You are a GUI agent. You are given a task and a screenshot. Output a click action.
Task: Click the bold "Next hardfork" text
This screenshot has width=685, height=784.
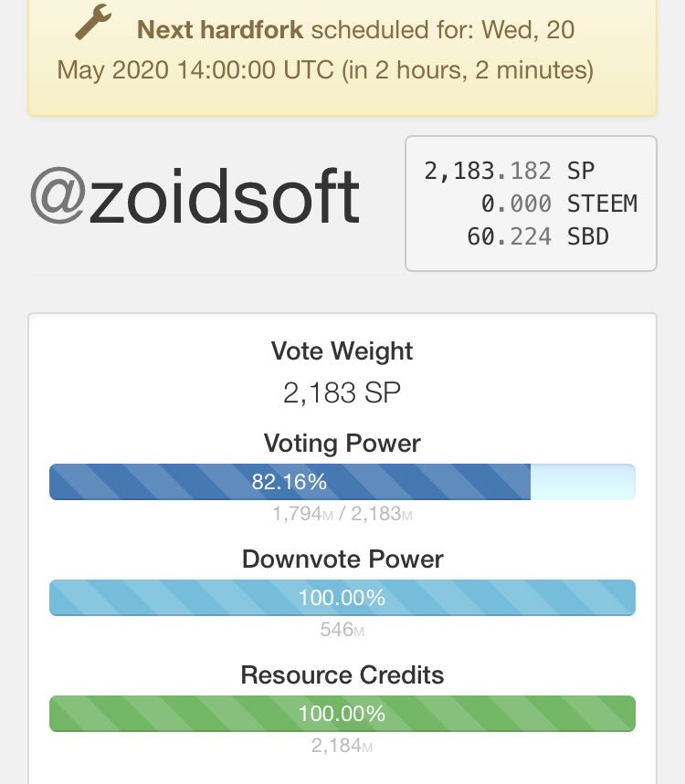click(219, 30)
